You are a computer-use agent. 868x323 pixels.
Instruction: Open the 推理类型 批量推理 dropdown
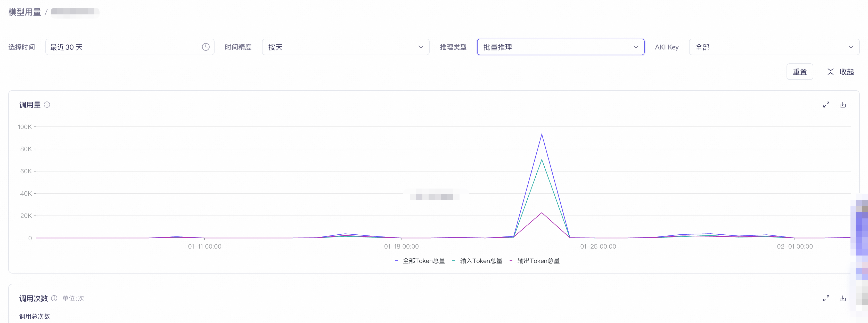(x=560, y=47)
